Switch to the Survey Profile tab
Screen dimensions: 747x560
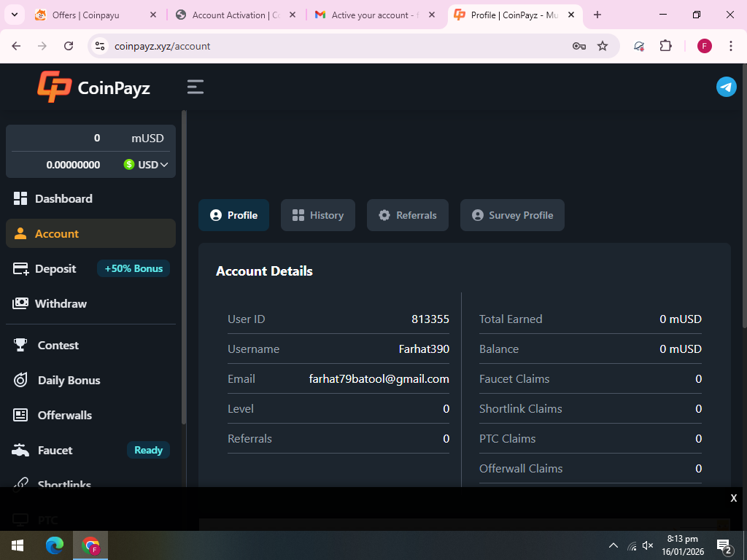point(512,215)
